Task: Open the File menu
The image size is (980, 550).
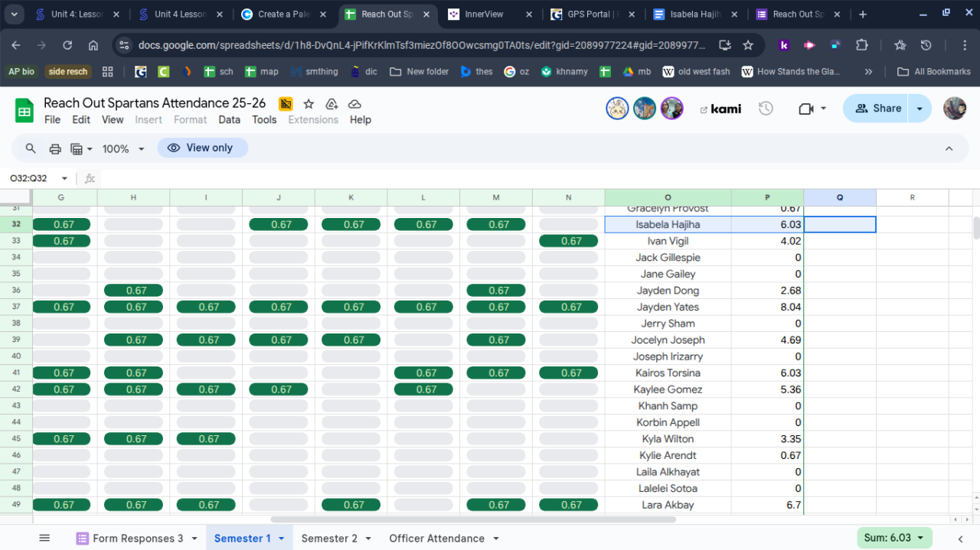Action: pos(52,119)
